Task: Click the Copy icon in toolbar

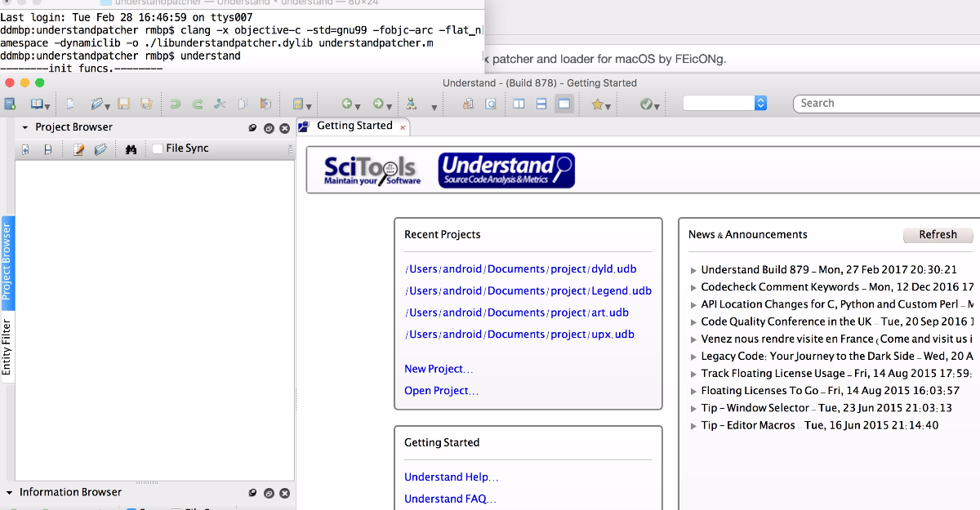Action: click(x=243, y=104)
